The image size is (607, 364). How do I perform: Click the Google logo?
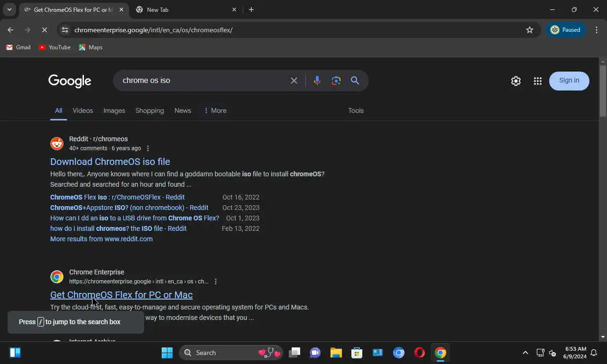pos(70,81)
